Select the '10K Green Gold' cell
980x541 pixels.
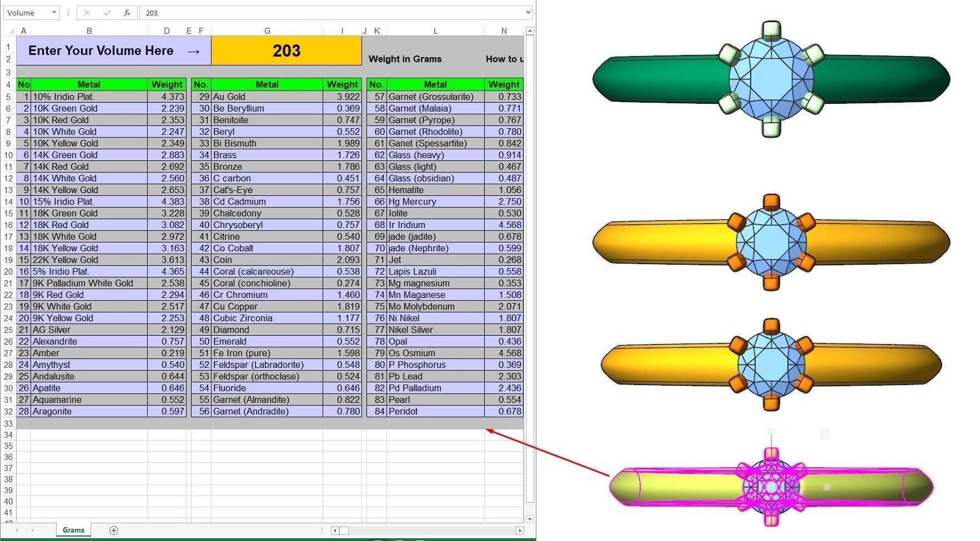coord(89,108)
